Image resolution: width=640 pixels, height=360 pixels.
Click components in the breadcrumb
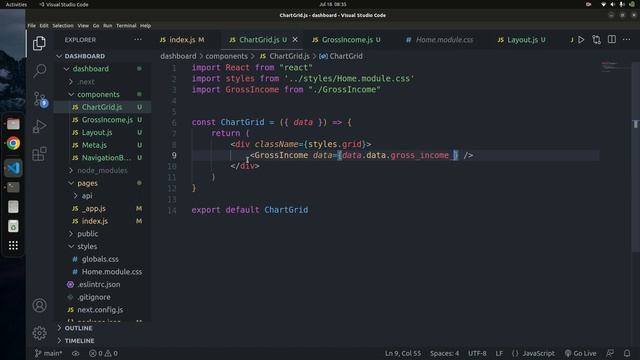click(227, 56)
